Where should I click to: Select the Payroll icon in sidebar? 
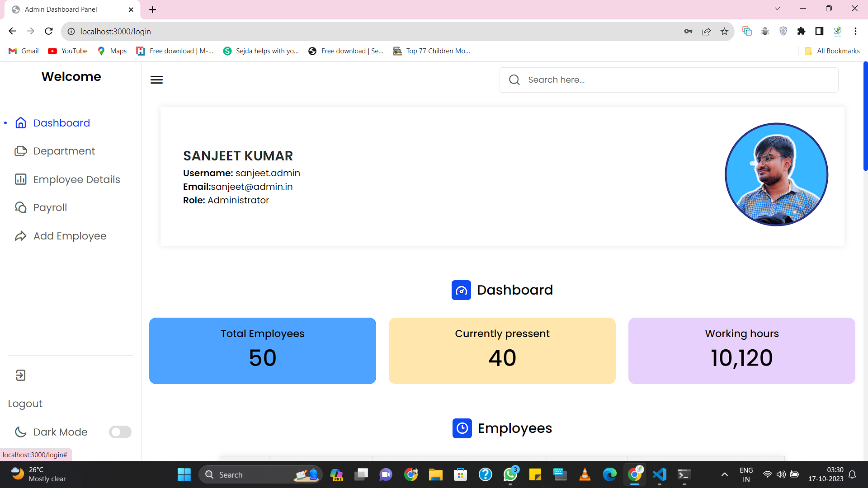click(21, 207)
